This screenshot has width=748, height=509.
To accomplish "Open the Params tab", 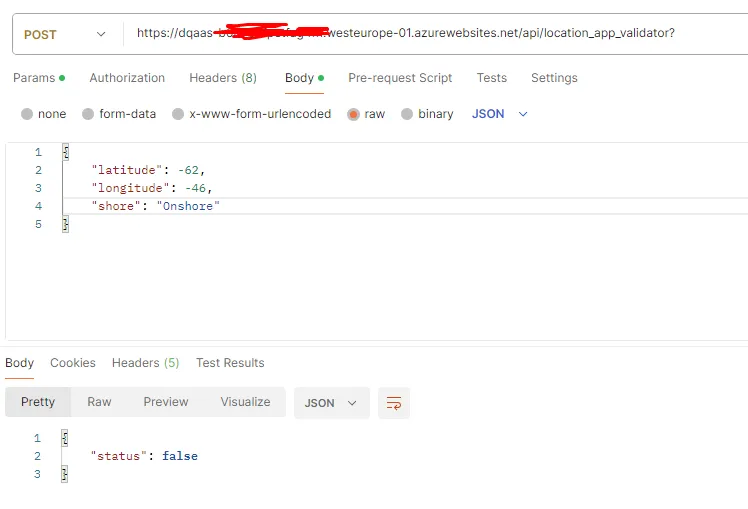I will pyautogui.click(x=39, y=78).
